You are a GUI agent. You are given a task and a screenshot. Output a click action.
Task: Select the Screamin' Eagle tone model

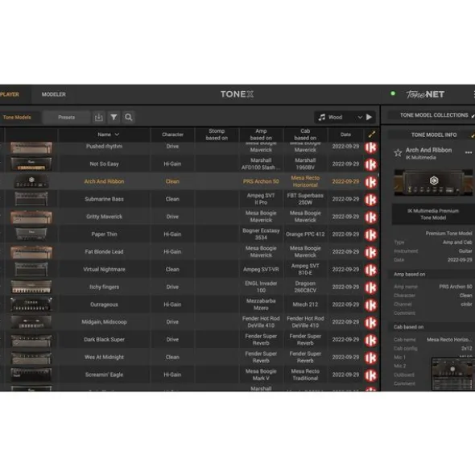[x=104, y=375]
